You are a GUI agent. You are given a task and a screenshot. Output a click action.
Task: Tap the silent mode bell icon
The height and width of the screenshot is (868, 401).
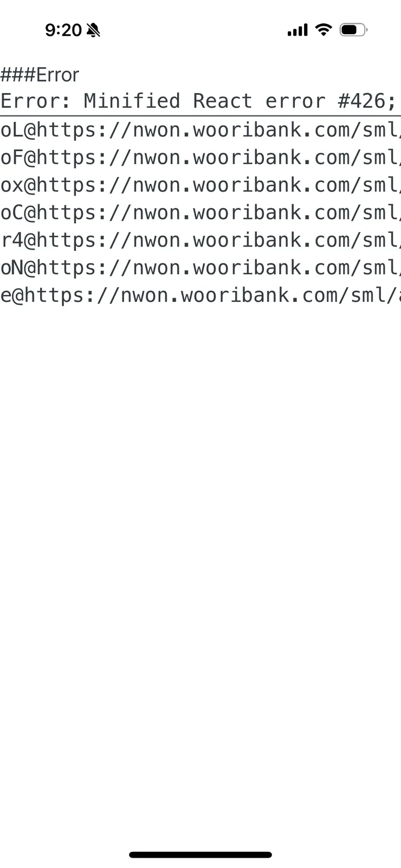[93, 30]
